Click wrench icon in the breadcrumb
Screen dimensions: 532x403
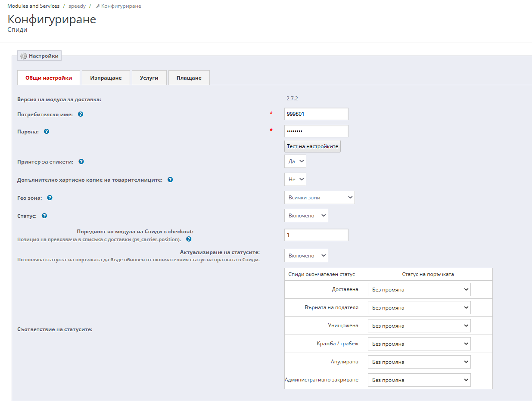tap(98, 6)
